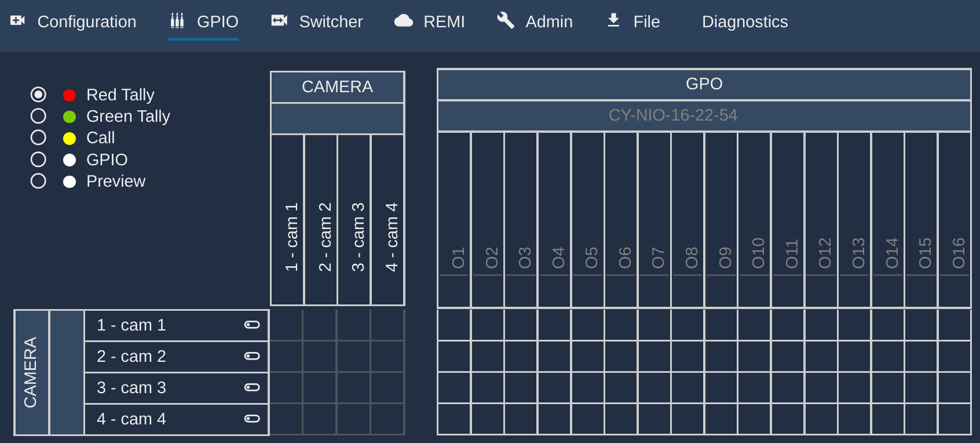Viewport: 980px width, 443px height.
Task: Select the Green Tally radio button
Action: coord(38,116)
